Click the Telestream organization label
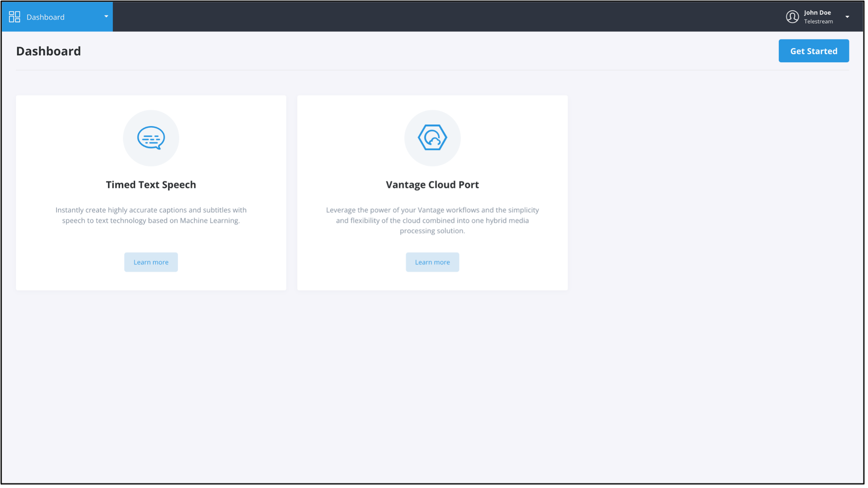The width and height of the screenshot is (868, 488). [x=818, y=22]
